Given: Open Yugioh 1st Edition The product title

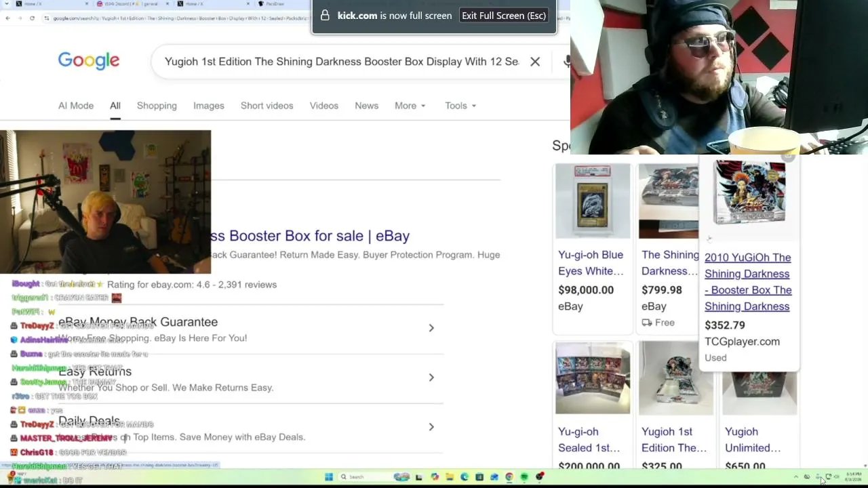Looking at the screenshot, I should coord(674,440).
